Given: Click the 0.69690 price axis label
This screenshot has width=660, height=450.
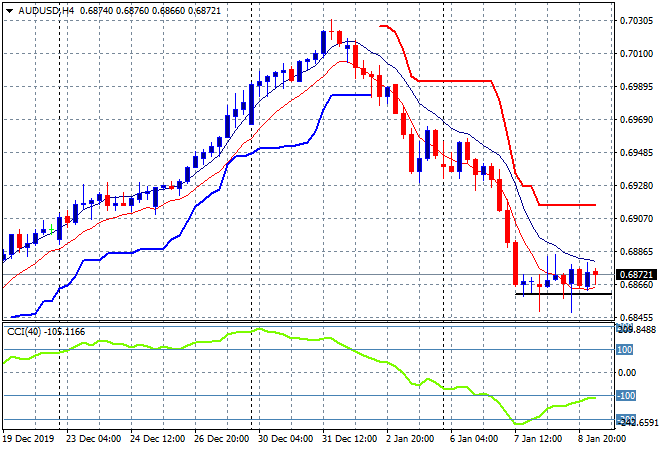Looking at the screenshot, I should click(637, 120).
